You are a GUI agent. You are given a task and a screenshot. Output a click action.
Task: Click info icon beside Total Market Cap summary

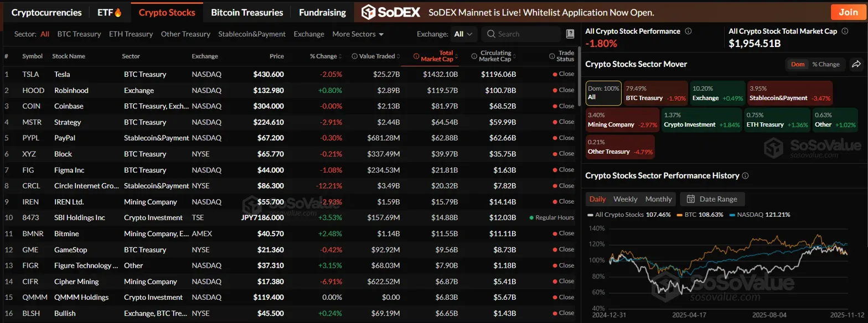coord(844,32)
